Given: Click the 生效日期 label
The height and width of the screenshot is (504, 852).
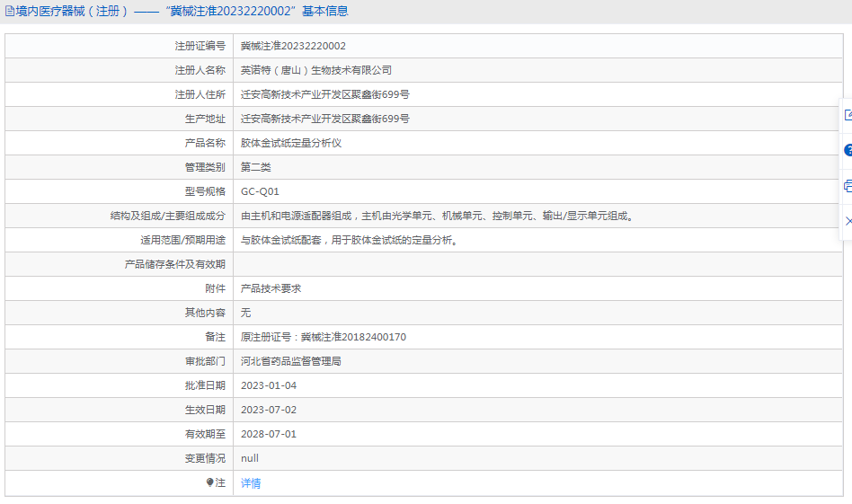Looking at the screenshot, I should click(x=205, y=410).
